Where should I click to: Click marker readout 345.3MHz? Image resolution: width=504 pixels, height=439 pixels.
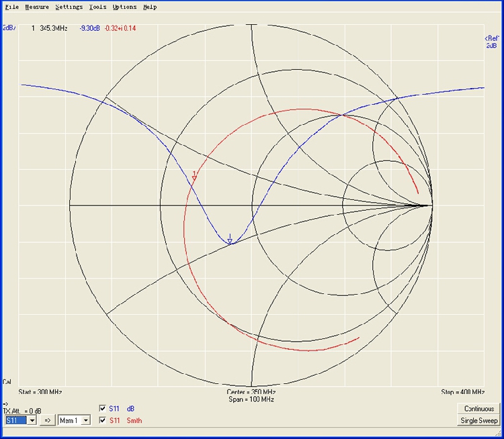pyautogui.click(x=53, y=28)
